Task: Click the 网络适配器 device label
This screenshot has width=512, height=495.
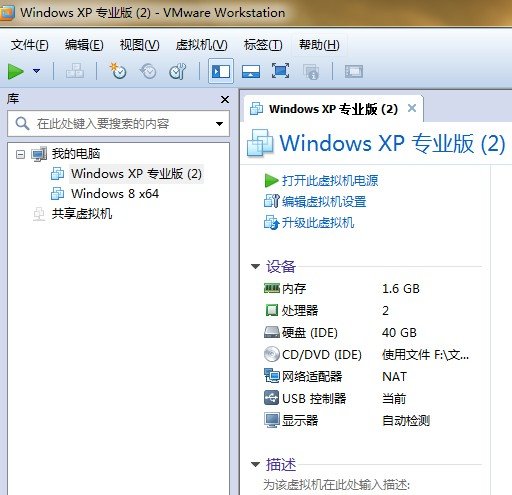Action: coord(312,377)
